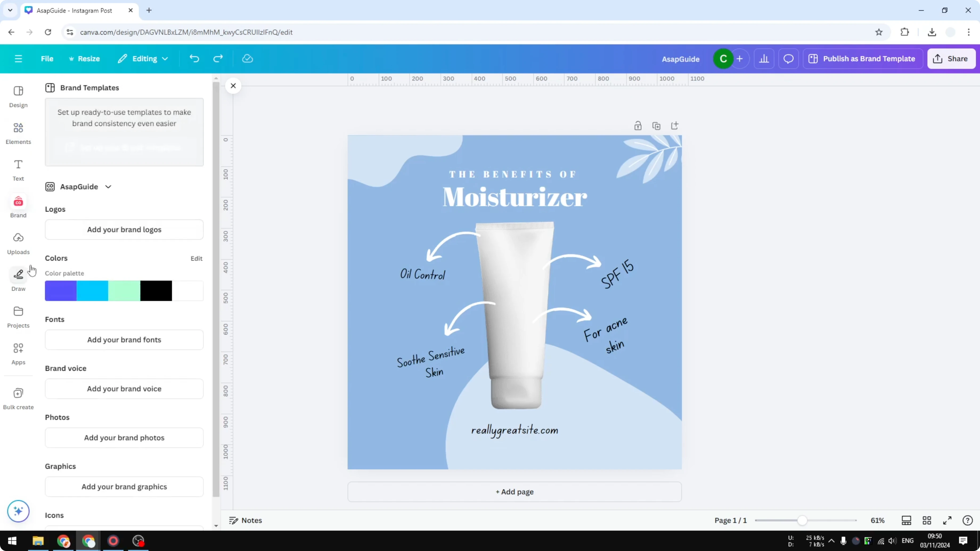Adjust the zoom slider
980x551 pixels.
coord(803,520)
